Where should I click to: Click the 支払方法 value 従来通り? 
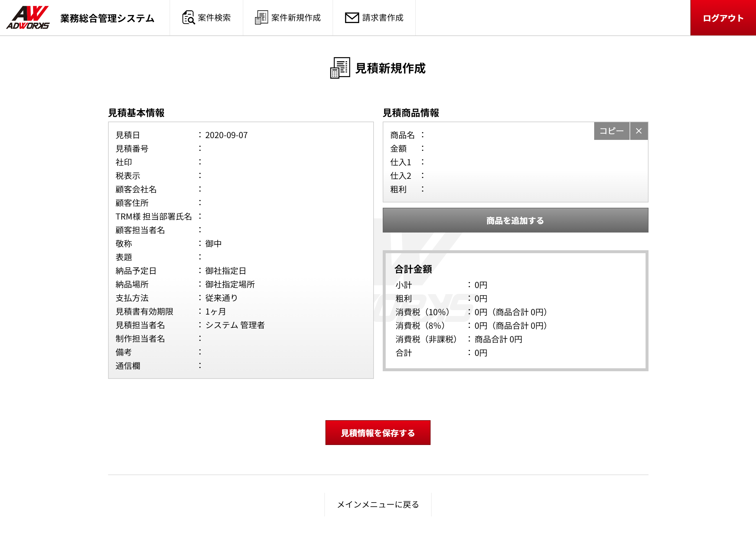click(x=221, y=298)
